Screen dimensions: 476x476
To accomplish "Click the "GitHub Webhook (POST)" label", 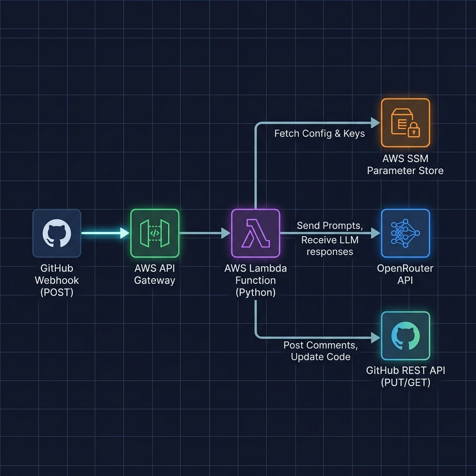I will pyautogui.click(x=57, y=280).
